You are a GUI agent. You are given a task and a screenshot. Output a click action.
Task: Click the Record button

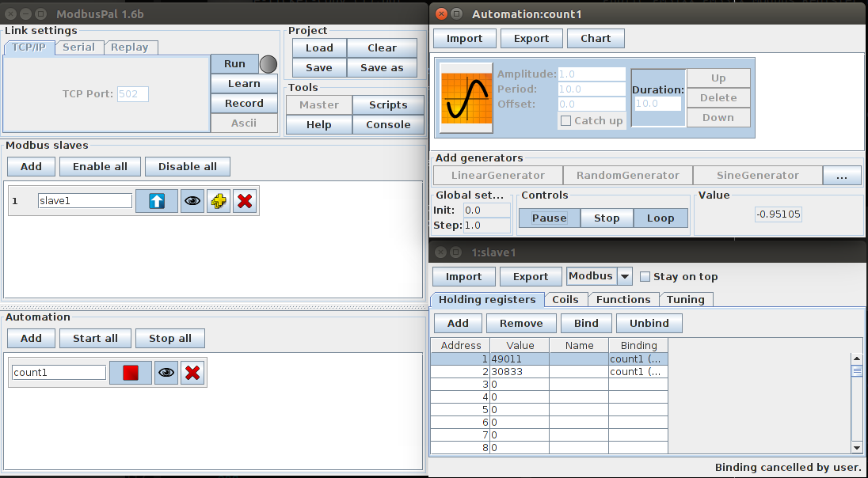click(x=244, y=104)
